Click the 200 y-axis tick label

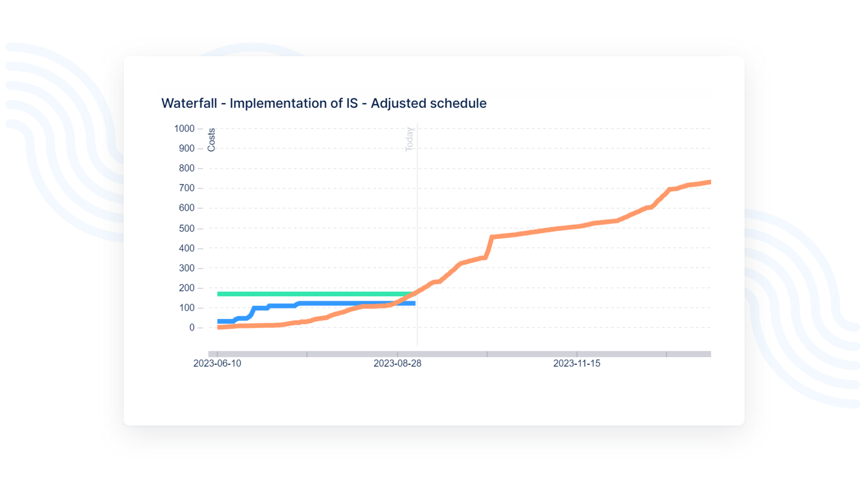click(x=186, y=288)
